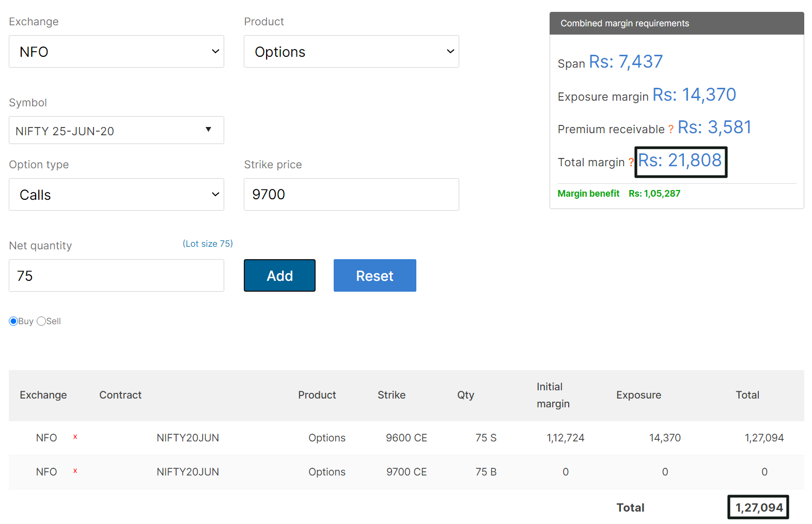Click the Lot size 75 label

click(x=208, y=244)
